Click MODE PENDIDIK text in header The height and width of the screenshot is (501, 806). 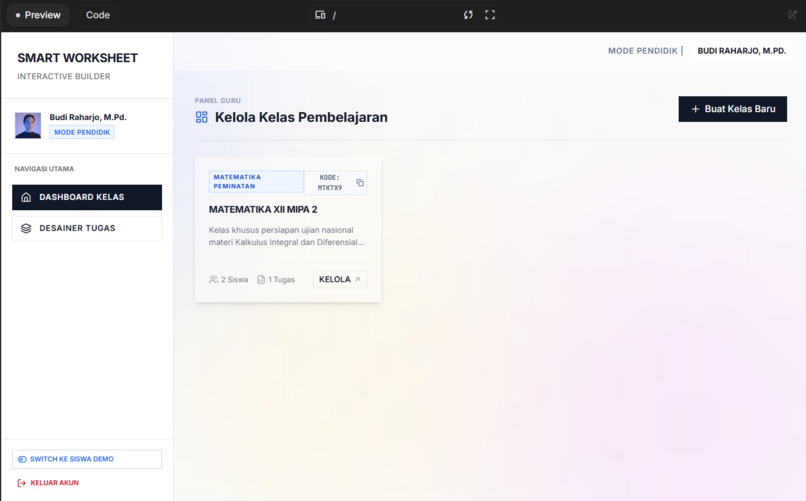(x=643, y=51)
